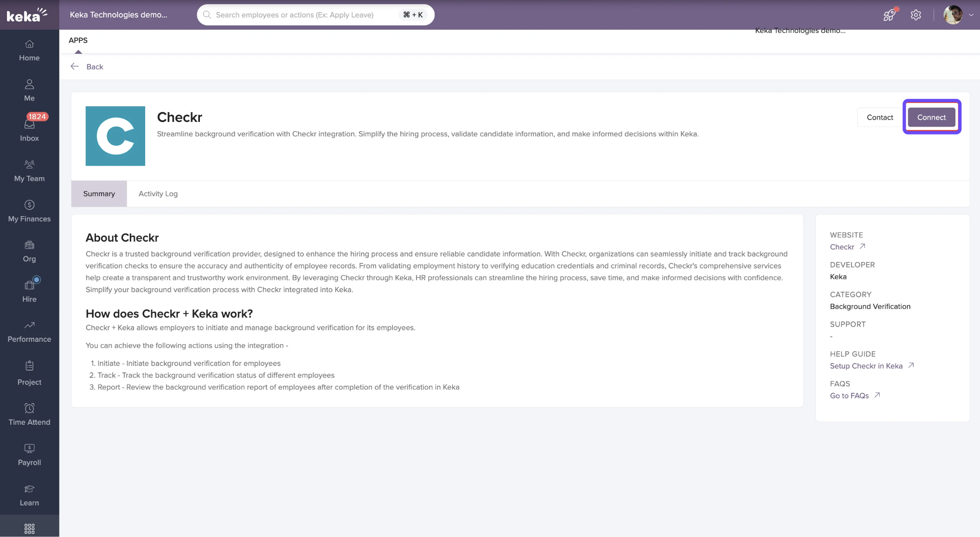
Task: Open the Home sidebar icon
Action: [29, 50]
